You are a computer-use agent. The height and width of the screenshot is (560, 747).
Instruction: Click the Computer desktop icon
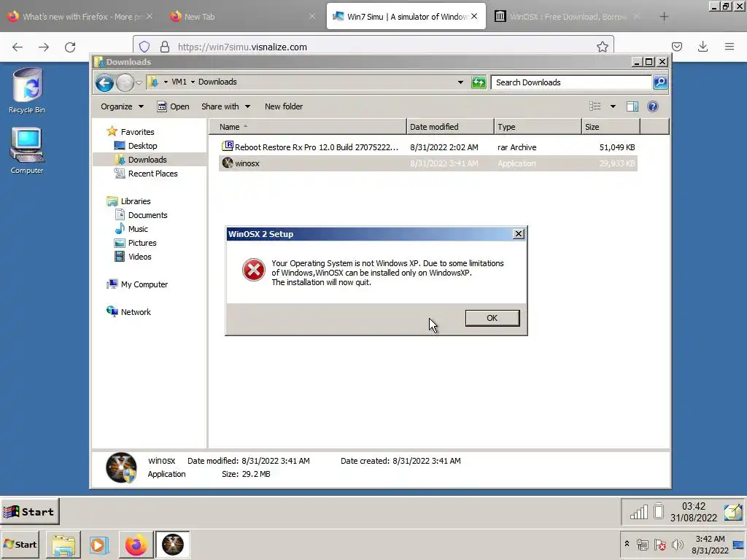click(x=27, y=151)
